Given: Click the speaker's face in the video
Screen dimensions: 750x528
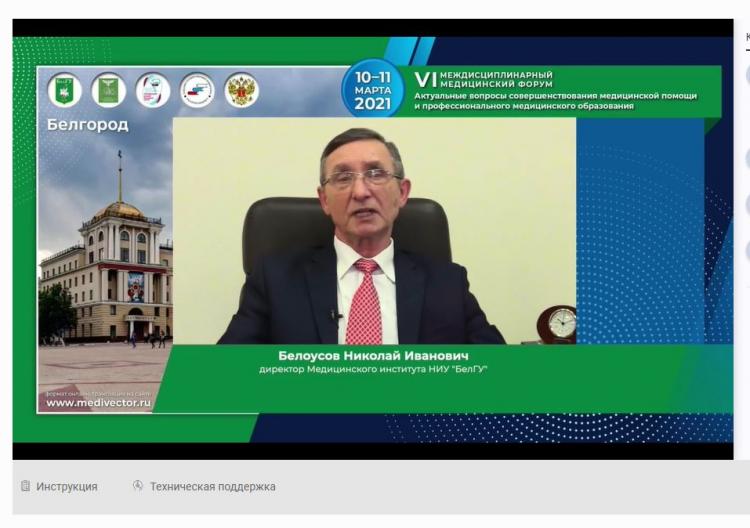Looking at the screenshot, I should 362,183.
